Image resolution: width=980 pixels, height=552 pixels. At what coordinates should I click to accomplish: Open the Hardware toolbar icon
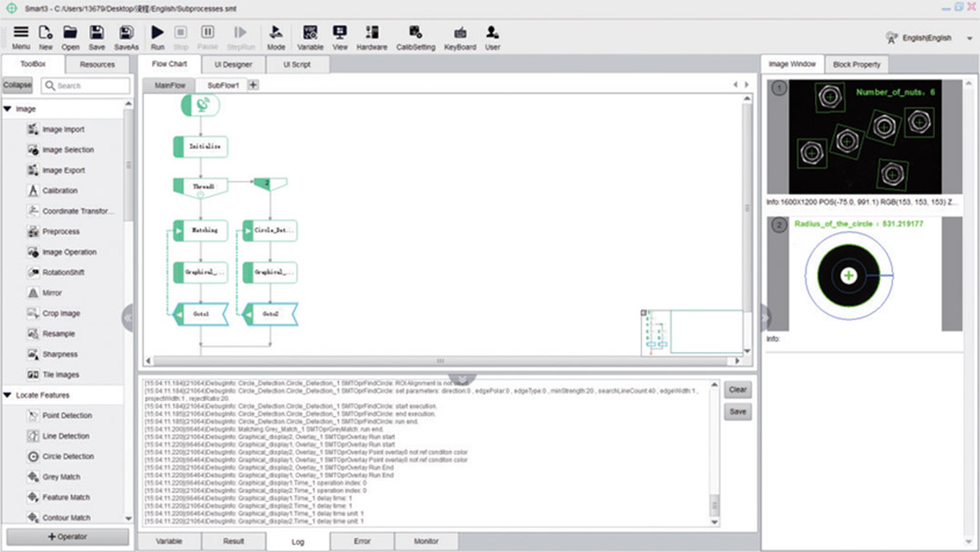(x=371, y=37)
